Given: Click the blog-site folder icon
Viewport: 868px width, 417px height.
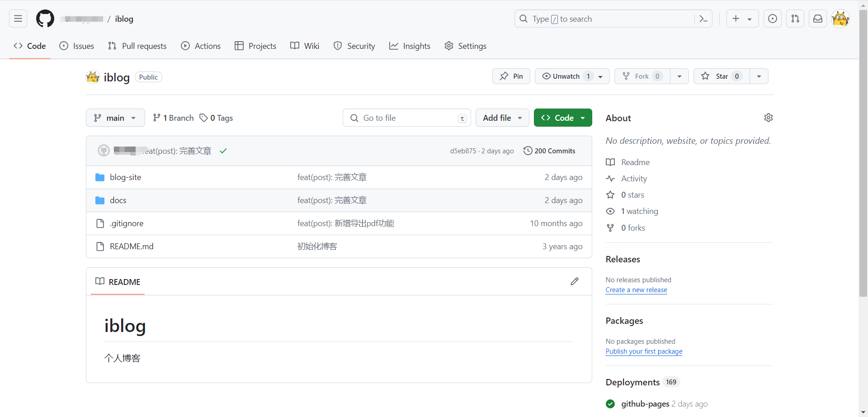Looking at the screenshot, I should coord(100,177).
